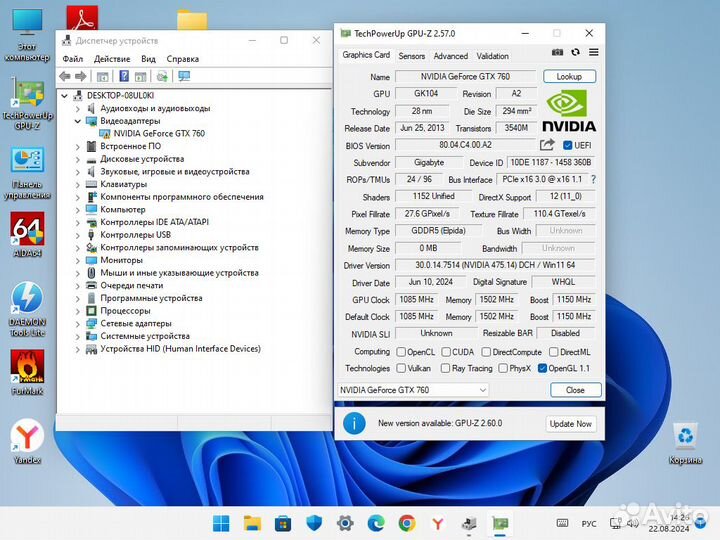The height and width of the screenshot is (540, 720).
Task: Click the NVIDIA logo in GPU-Z
Action: [x=569, y=110]
